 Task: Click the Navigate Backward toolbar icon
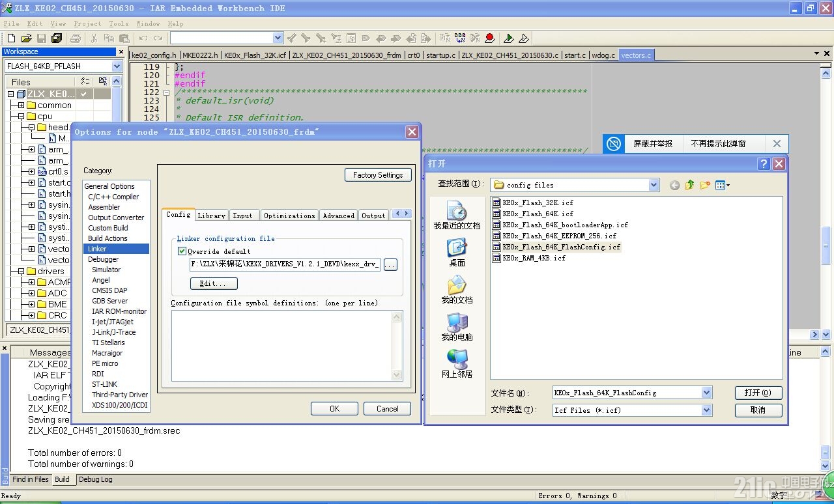pyautogui.click(x=412, y=38)
